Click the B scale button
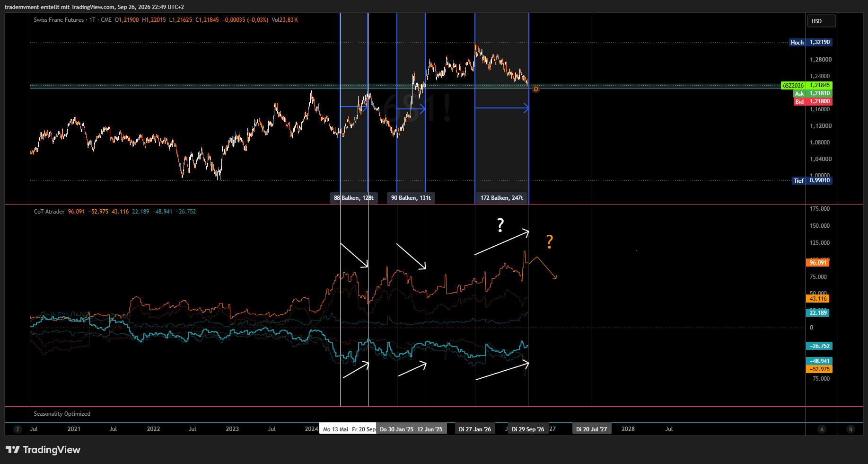Screen dimensions: 868x464 pos(850,429)
